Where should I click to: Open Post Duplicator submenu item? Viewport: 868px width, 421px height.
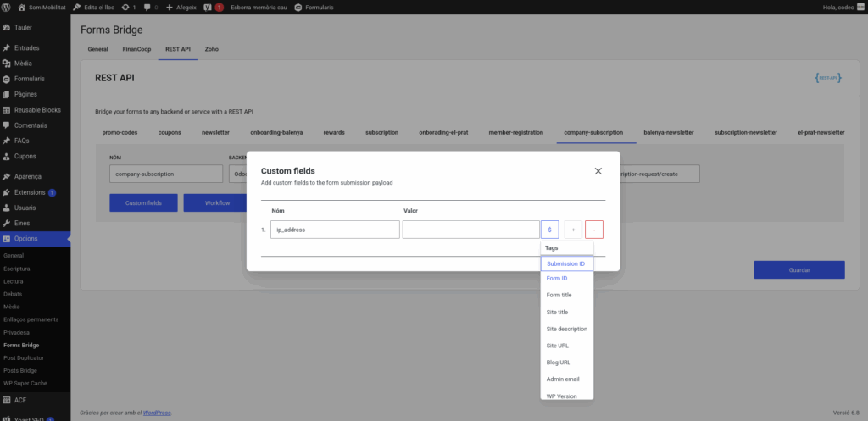point(24,358)
